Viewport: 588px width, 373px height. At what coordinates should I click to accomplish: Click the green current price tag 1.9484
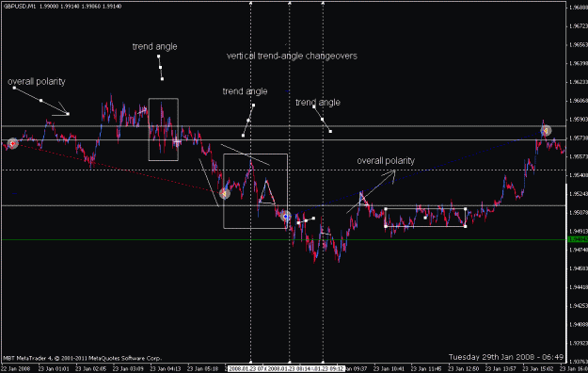pos(578,239)
